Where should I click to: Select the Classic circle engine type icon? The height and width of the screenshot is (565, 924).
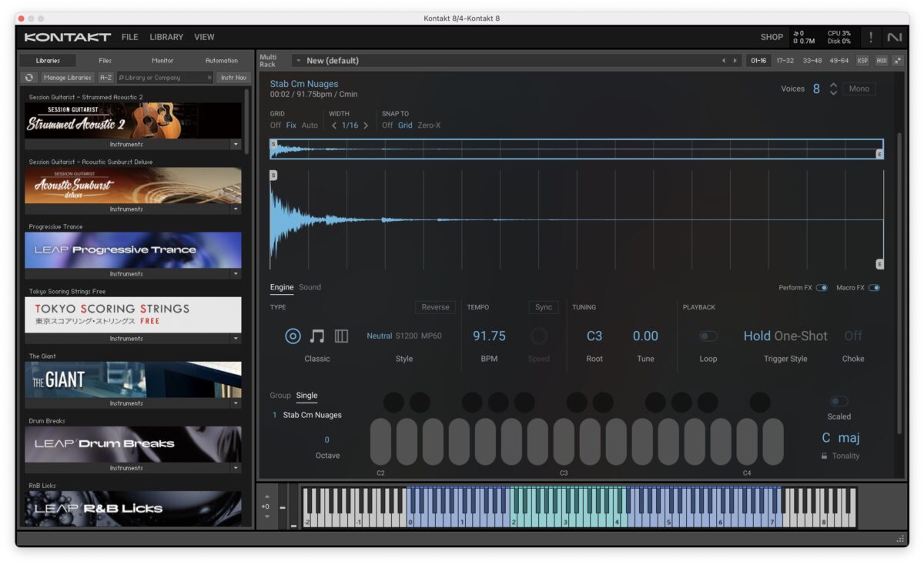tap(293, 336)
